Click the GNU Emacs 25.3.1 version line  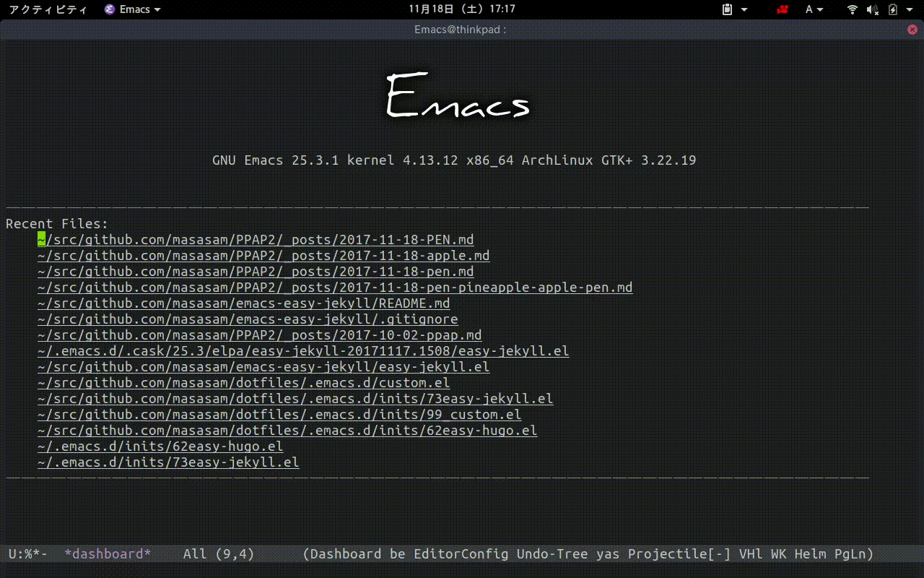pos(454,160)
